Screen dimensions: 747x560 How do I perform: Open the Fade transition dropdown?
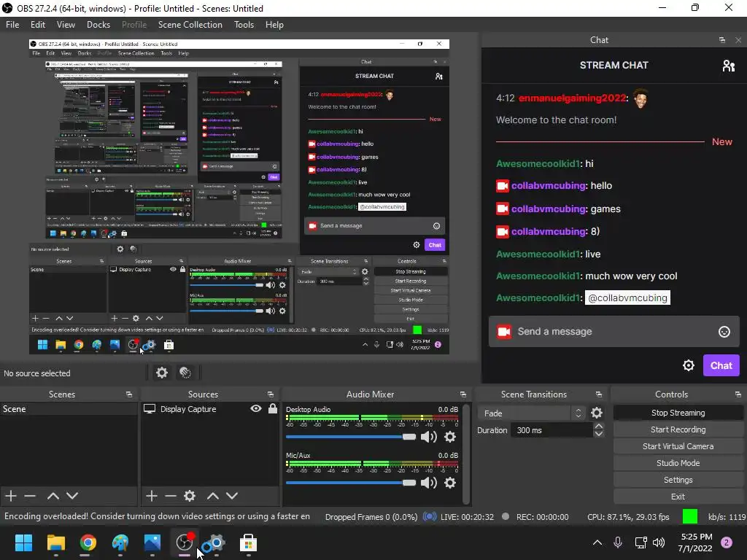(x=531, y=413)
